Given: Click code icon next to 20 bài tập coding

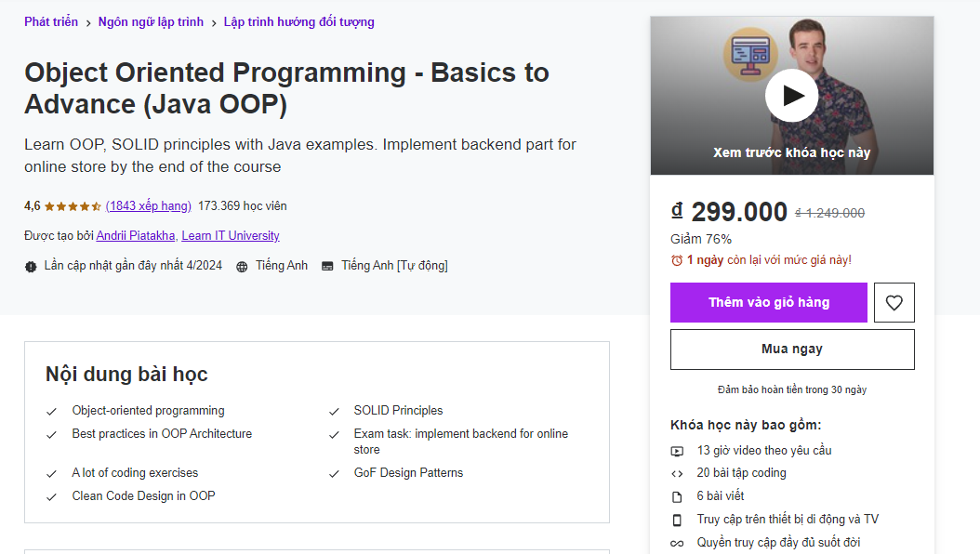Looking at the screenshot, I should 678,473.
